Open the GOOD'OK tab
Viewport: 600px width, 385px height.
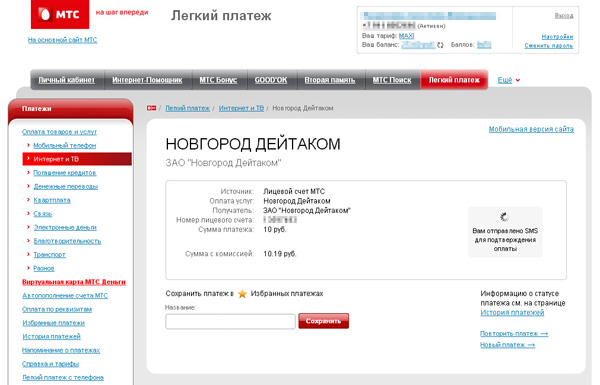pyautogui.click(x=271, y=80)
